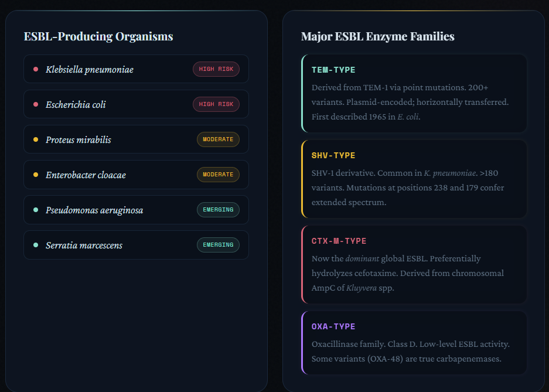Open the CTX-M-TYPE enzyme family card heading
Screen dimensions: 549x392
pyautogui.click(x=339, y=241)
